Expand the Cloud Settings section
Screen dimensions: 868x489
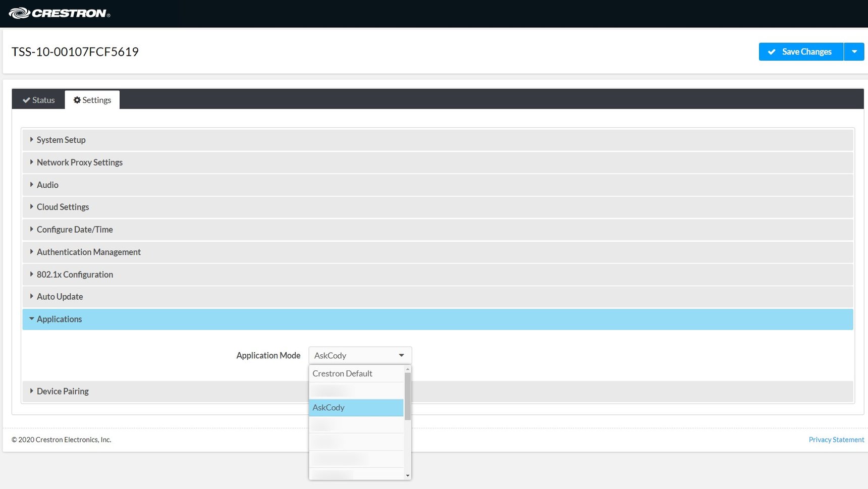pyautogui.click(x=63, y=207)
